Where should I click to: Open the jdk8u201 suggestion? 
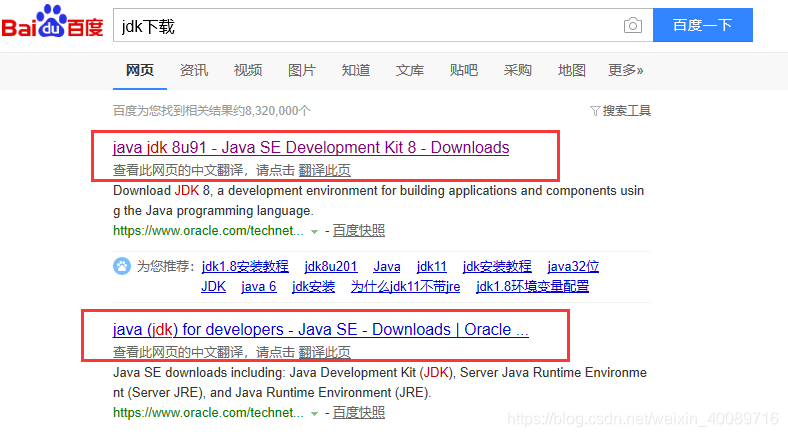tap(331, 266)
